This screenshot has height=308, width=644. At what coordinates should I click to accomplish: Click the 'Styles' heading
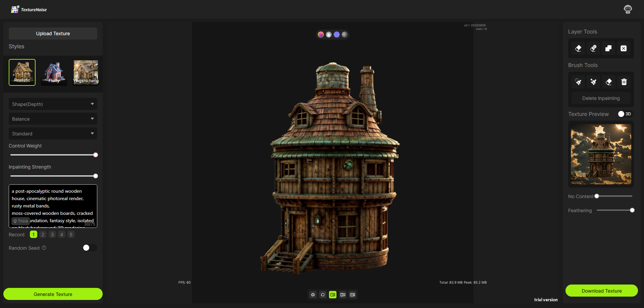[x=16, y=46]
